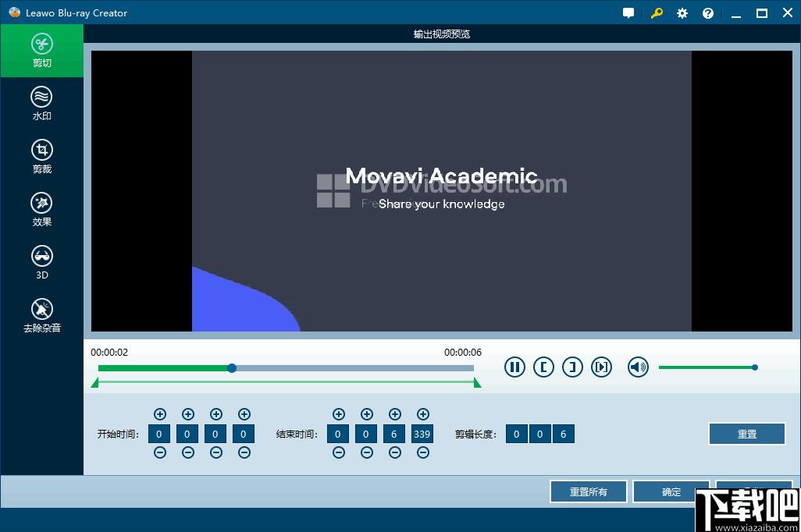The image size is (801, 532).
Task: Click the 重置 (reset) button
Action: (x=747, y=434)
